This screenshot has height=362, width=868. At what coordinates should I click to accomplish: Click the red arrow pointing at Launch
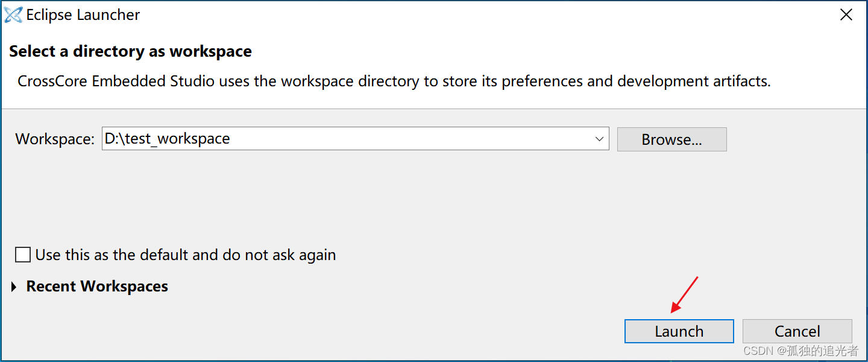(x=684, y=296)
